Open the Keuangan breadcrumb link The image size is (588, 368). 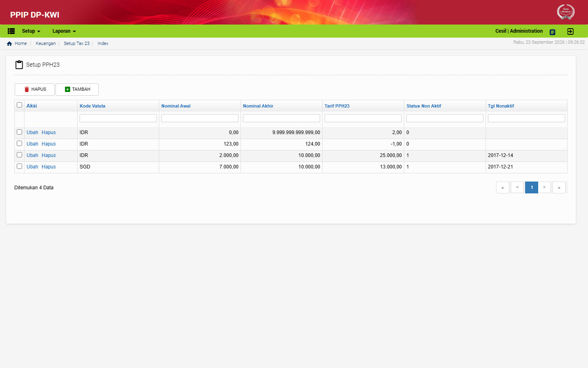[46, 43]
